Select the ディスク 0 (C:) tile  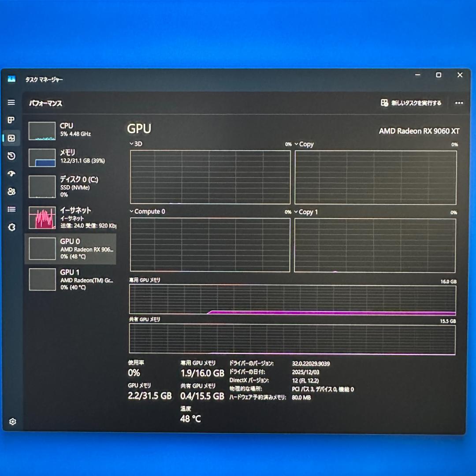(71, 186)
